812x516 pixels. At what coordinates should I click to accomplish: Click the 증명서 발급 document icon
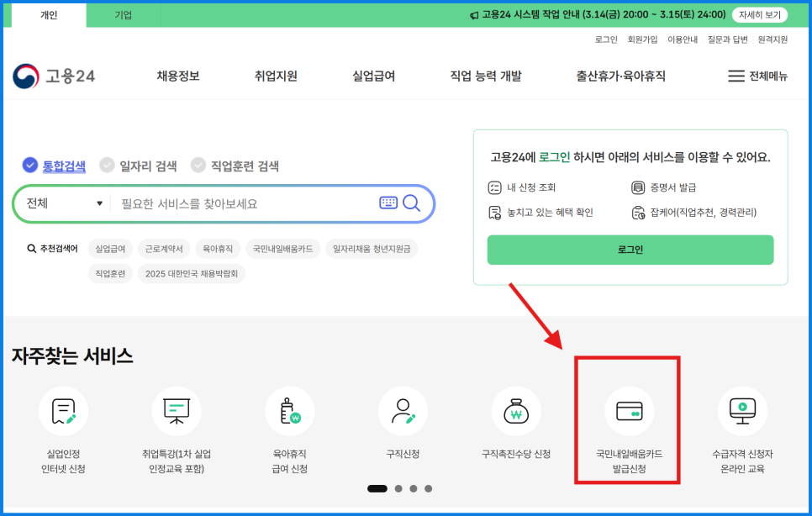coord(638,187)
